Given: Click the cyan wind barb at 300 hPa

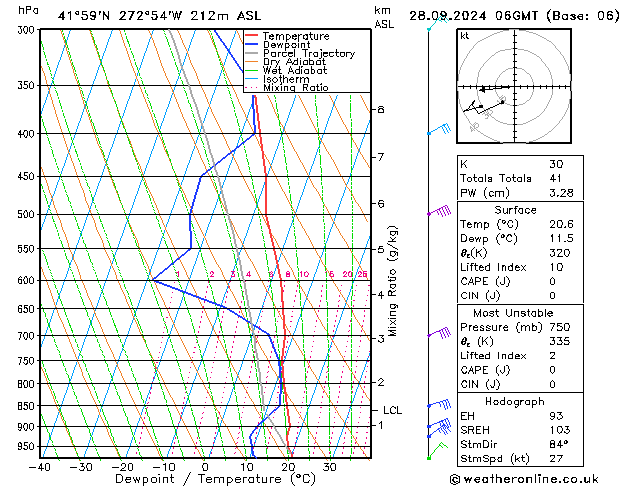Looking at the screenshot, I should 438,22.
